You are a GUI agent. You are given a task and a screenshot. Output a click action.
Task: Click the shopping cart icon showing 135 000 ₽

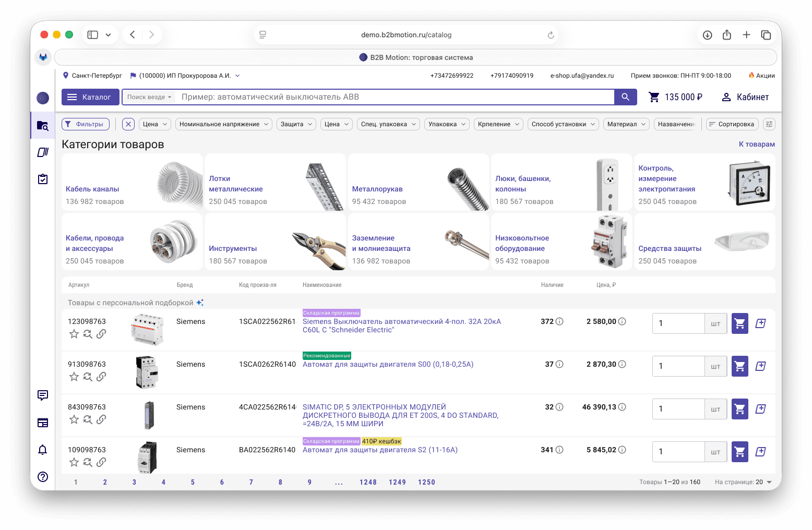pyautogui.click(x=654, y=97)
